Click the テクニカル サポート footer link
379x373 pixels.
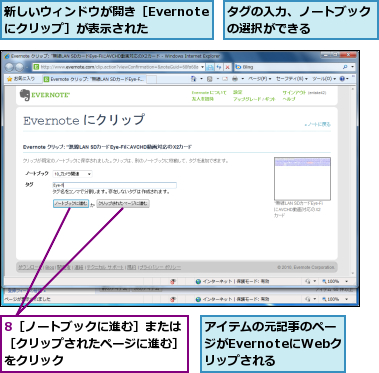tap(105, 267)
